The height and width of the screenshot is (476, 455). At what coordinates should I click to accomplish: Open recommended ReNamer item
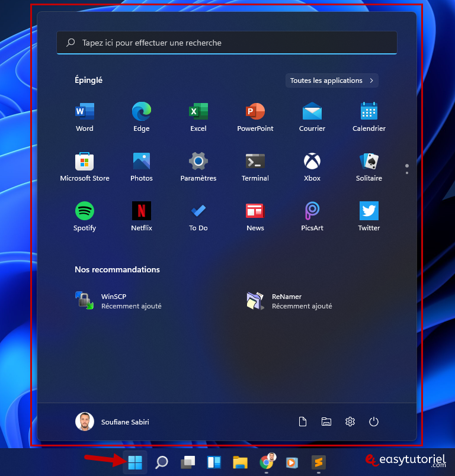pyautogui.click(x=290, y=301)
